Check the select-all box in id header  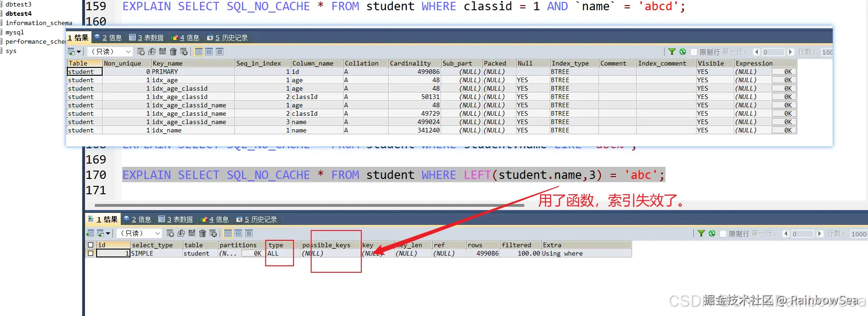(91, 245)
